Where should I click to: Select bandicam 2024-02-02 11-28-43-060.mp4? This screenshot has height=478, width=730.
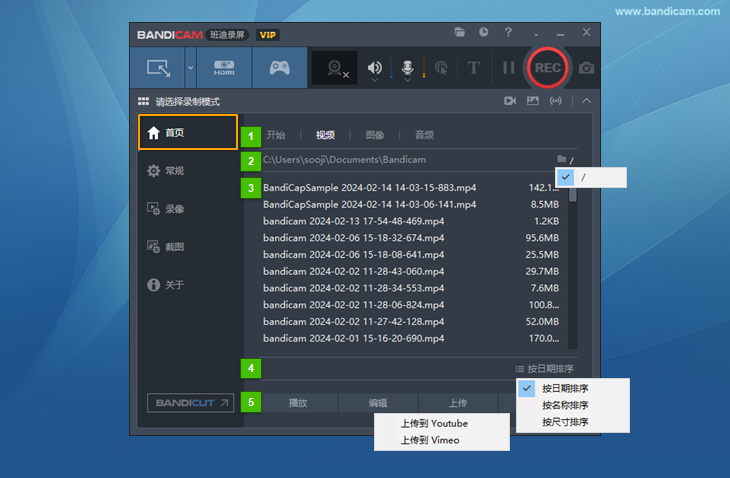[354, 271]
